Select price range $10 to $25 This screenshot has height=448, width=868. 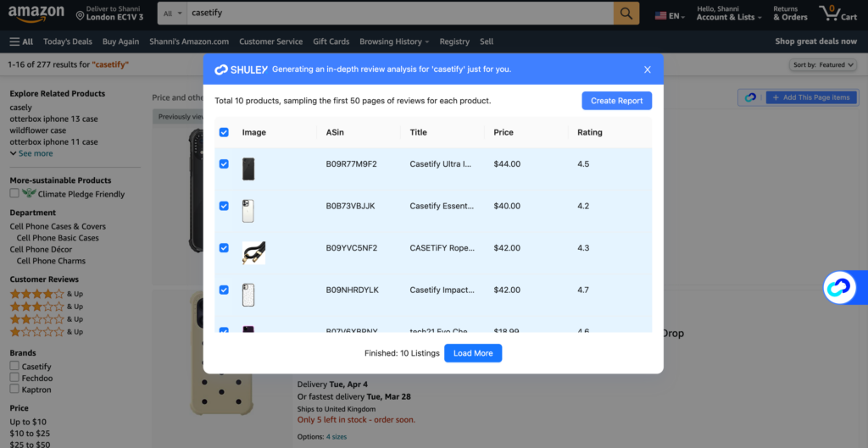coord(30,434)
